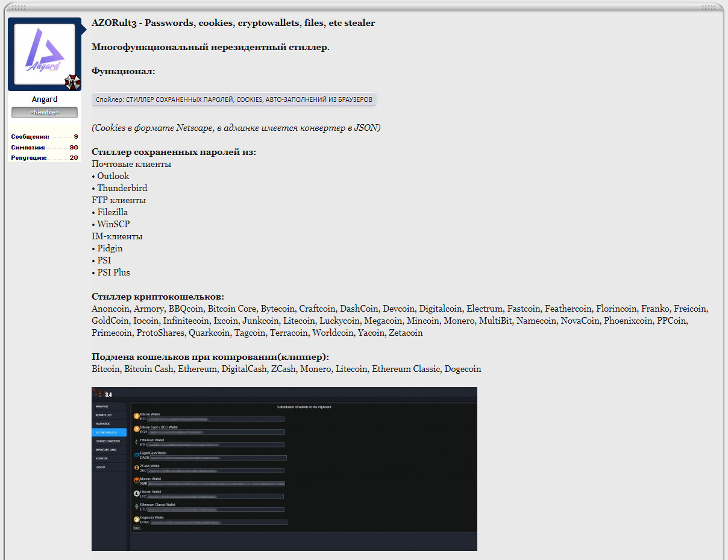The width and height of the screenshot is (728, 560).
Task: Click the Angard user avatar image
Action: [x=44, y=54]
